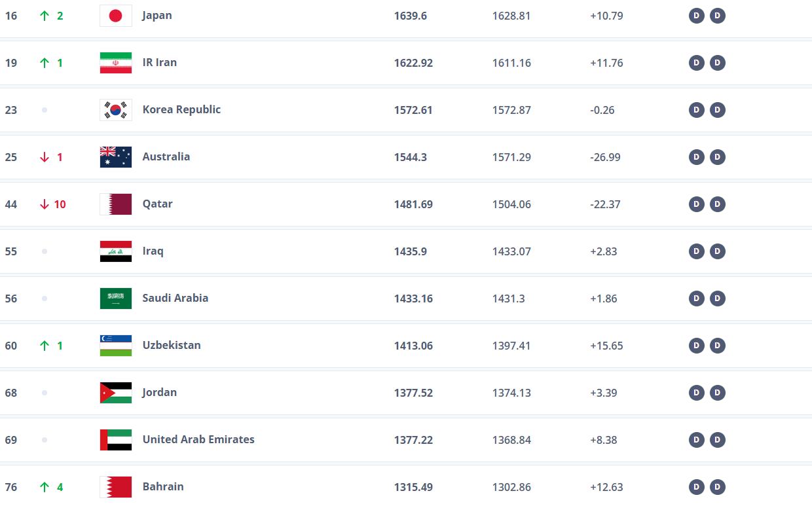Viewport: 812px width, 508px height.
Task: Click the second D badge in Iraq's row
Action: [718, 251]
